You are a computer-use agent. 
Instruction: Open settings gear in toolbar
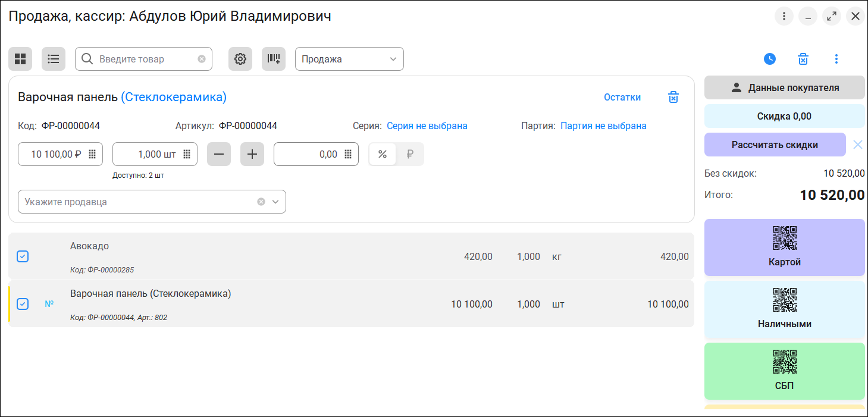coord(240,59)
